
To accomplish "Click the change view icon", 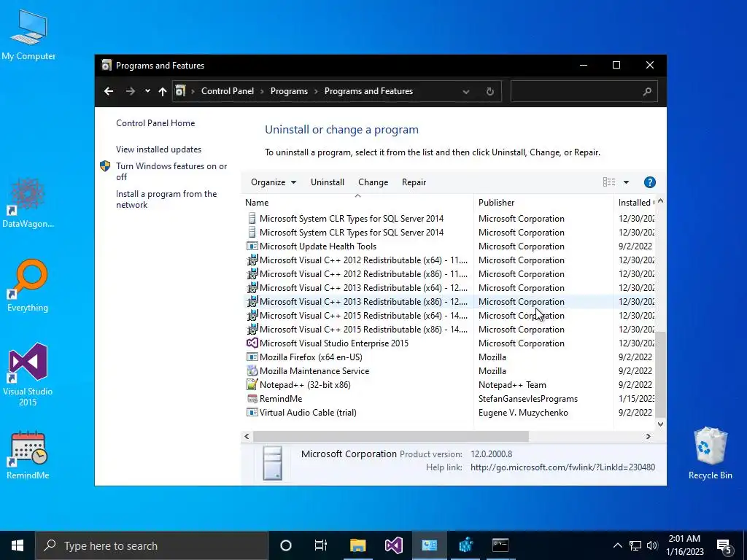I will (609, 182).
